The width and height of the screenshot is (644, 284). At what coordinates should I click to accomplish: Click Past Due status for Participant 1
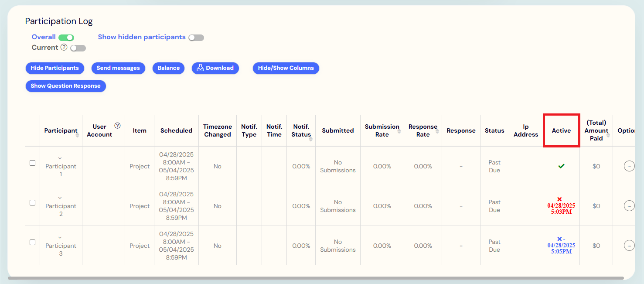(494, 166)
